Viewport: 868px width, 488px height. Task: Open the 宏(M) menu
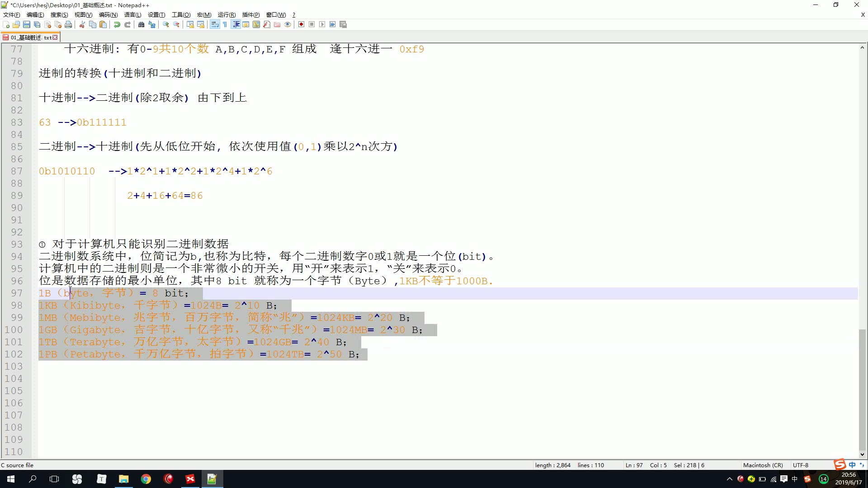[x=204, y=14]
